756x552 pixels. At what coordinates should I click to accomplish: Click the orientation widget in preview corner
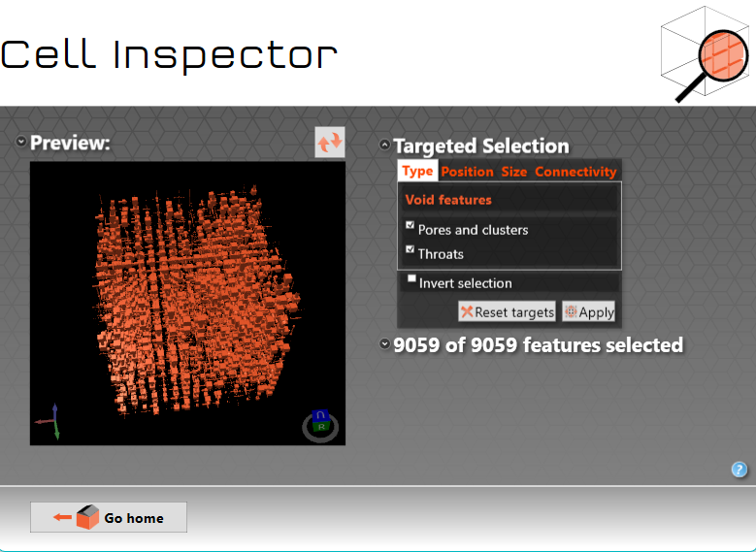click(321, 424)
